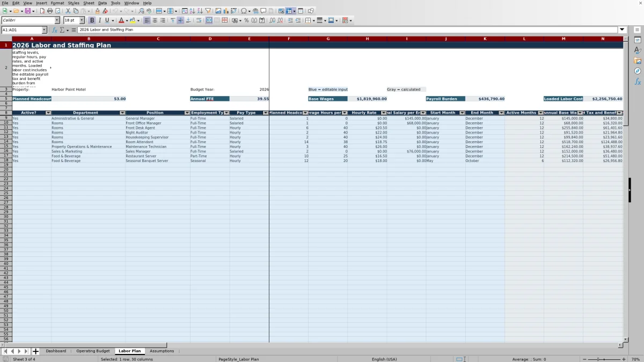This screenshot has height=362, width=644.
Task: Switch to the Assumptions sheet tab
Action: click(162, 351)
